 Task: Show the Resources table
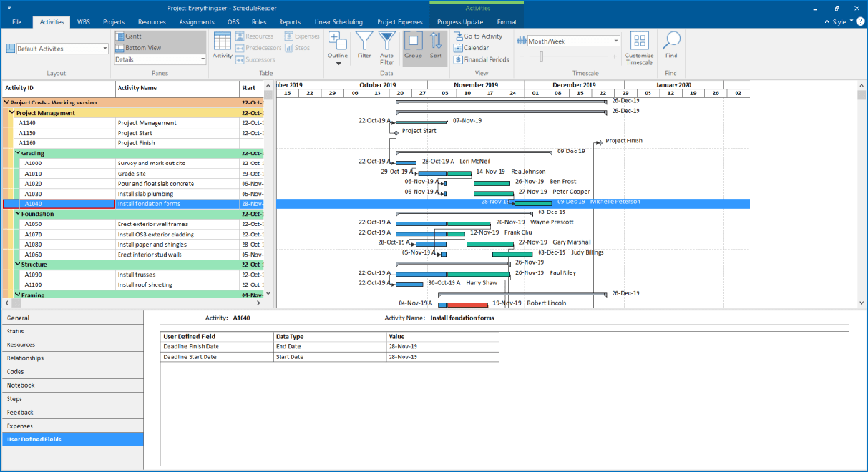coord(254,36)
